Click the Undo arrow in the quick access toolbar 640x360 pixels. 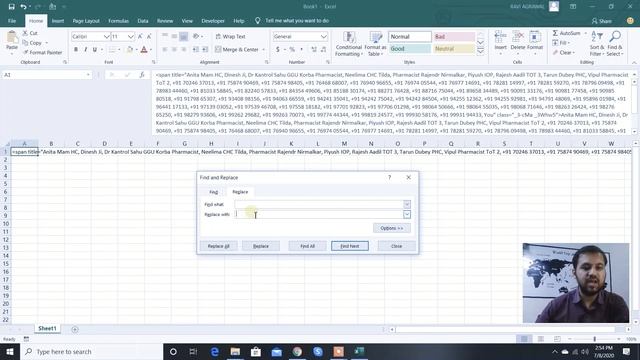[23, 7]
